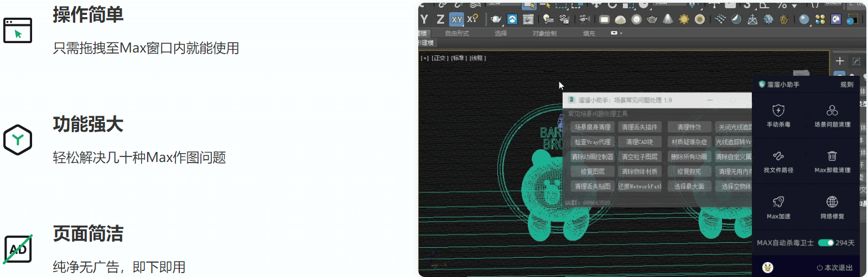Click the 修复图层 button

click(592, 172)
